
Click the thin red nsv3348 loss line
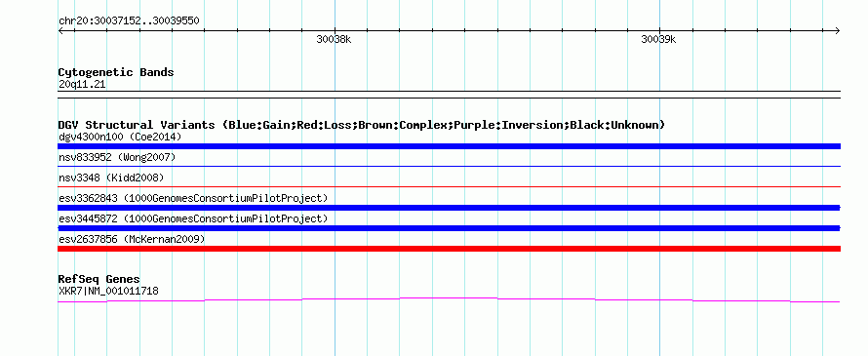coord(449,186)
